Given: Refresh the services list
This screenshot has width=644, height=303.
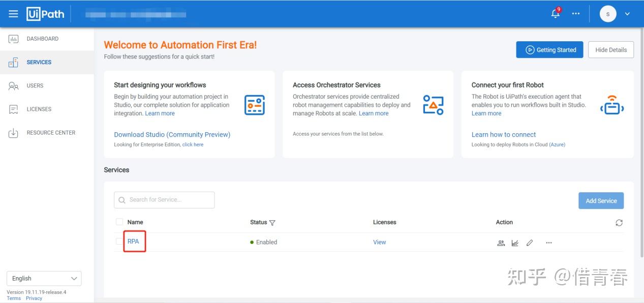Looking at the screenshot, I should [x=619, y=223].
